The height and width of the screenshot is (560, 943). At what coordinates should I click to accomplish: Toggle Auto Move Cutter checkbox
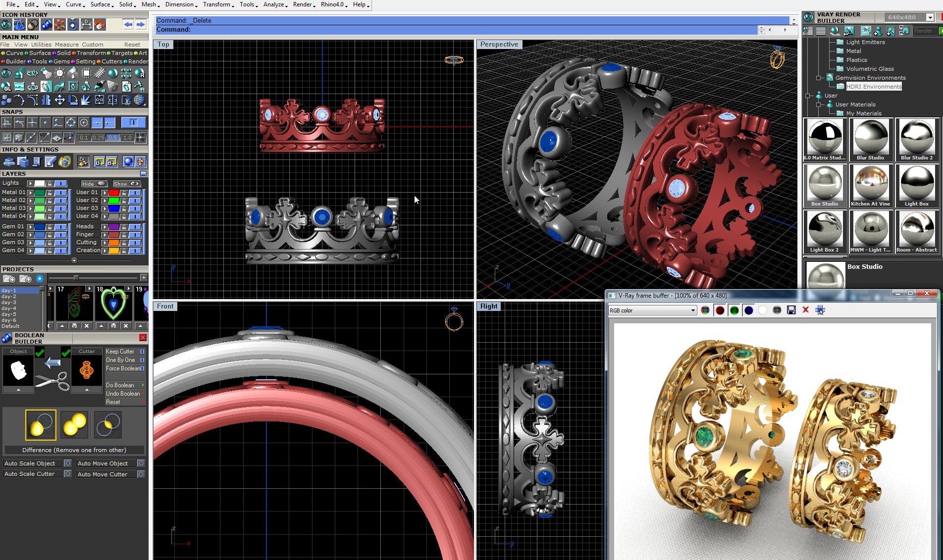pyautogui.click(x=141, y=474)
